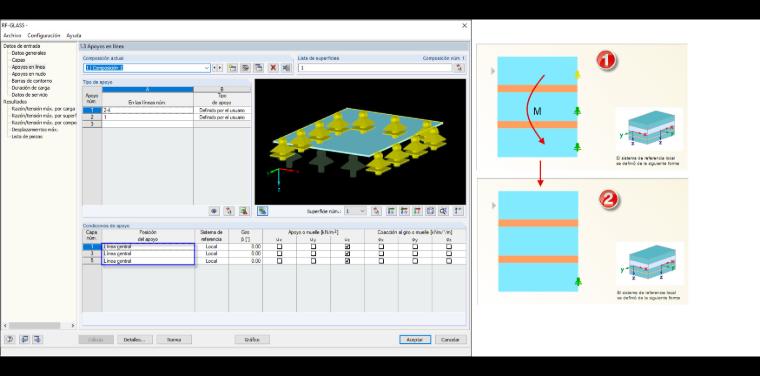
Task: Select Desplazamientos máx. tree item
Action: pos(35,129)
